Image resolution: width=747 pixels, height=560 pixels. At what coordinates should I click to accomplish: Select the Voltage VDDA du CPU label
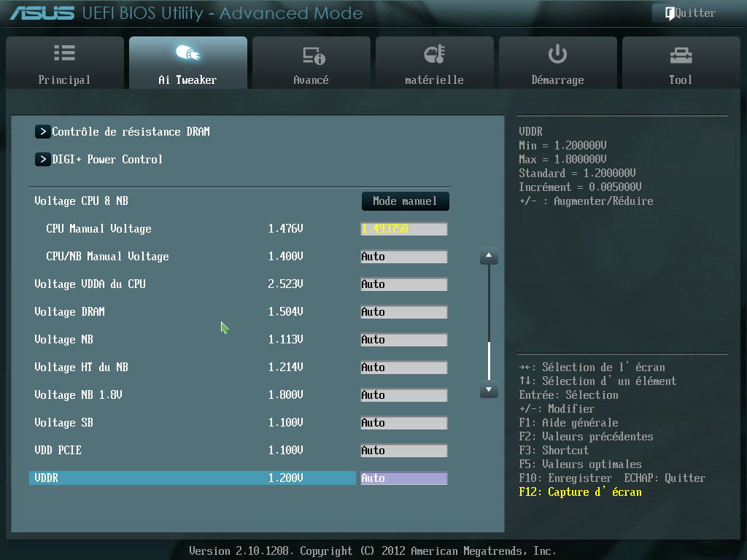90,284
